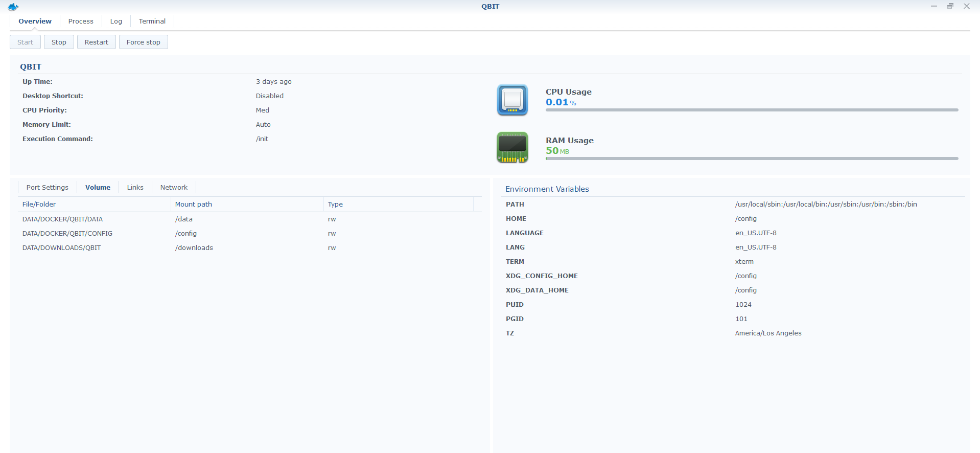This screenshot has height=453, width=980.
Task: Click the xterm value
Action: (744, 261)
